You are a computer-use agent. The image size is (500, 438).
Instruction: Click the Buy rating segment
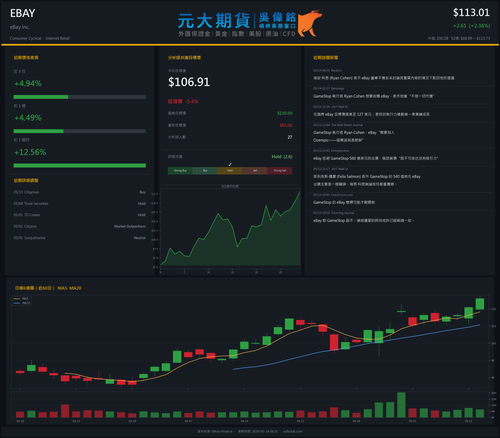tap(205, 171)
